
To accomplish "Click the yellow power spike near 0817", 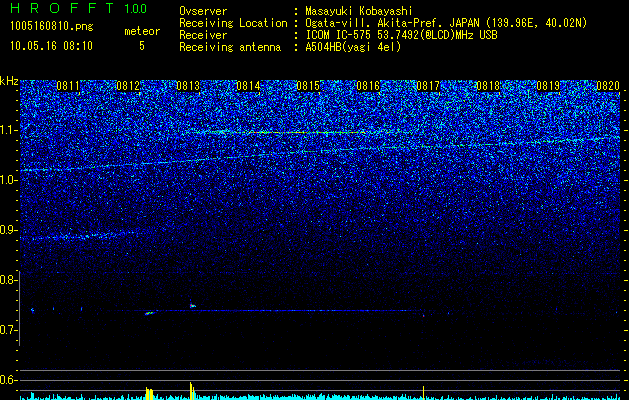I will click(423, 393).
